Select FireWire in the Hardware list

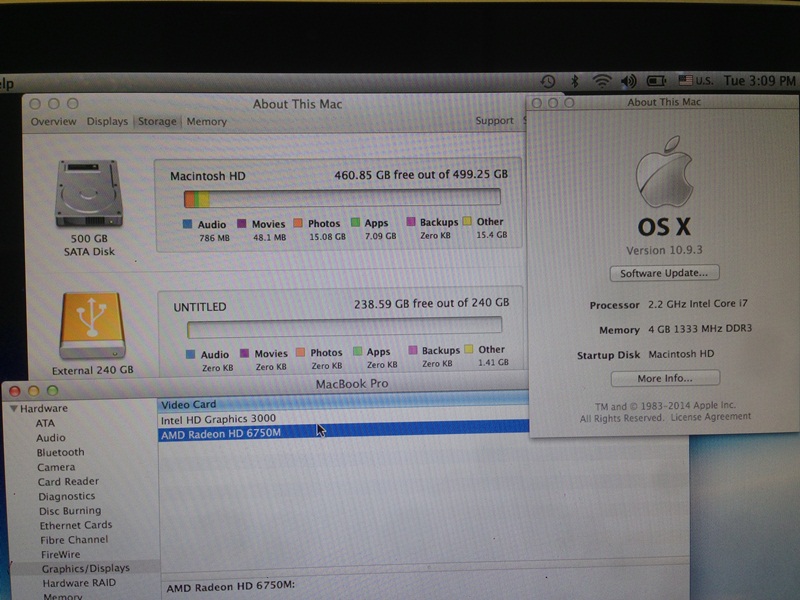(x=60, y=554)
